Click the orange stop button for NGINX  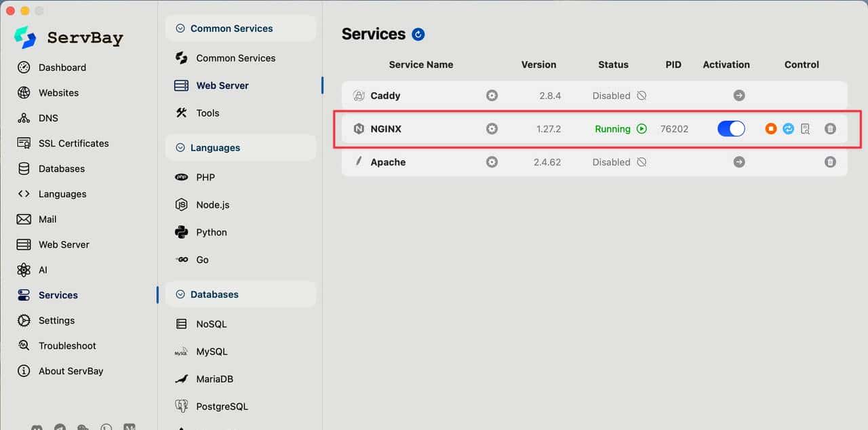point(770,129)
